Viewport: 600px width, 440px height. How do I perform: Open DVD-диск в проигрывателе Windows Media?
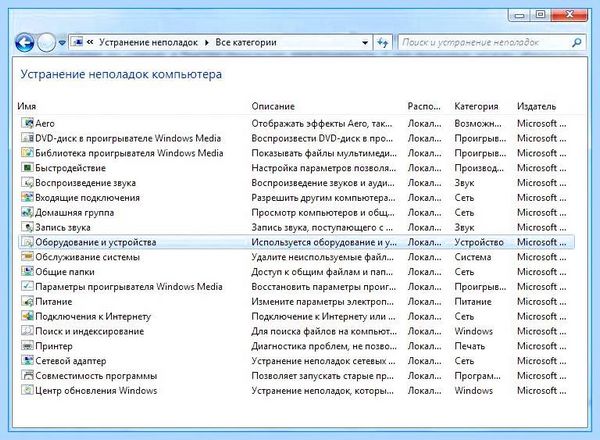click(x=128, y=138)
